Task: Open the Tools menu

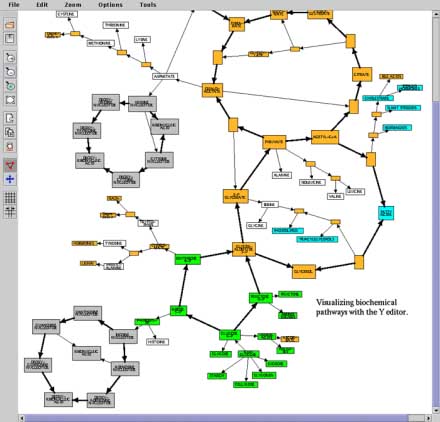Action: click(x=148, y=5)
